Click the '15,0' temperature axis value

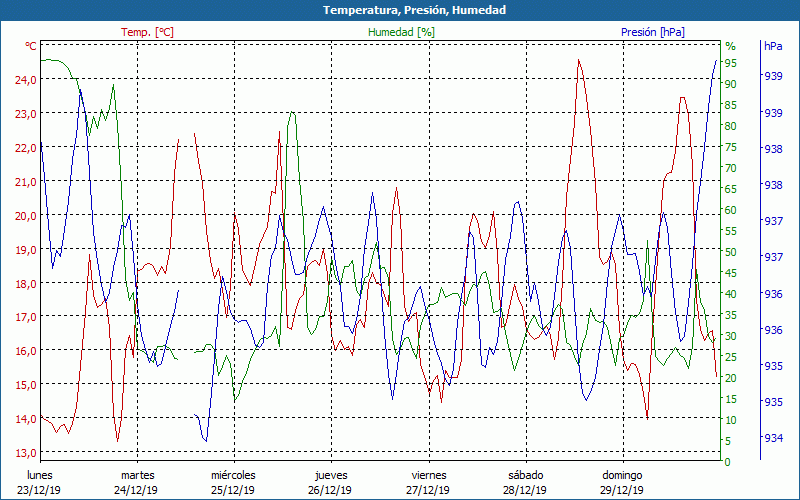[x=26, y=385]
